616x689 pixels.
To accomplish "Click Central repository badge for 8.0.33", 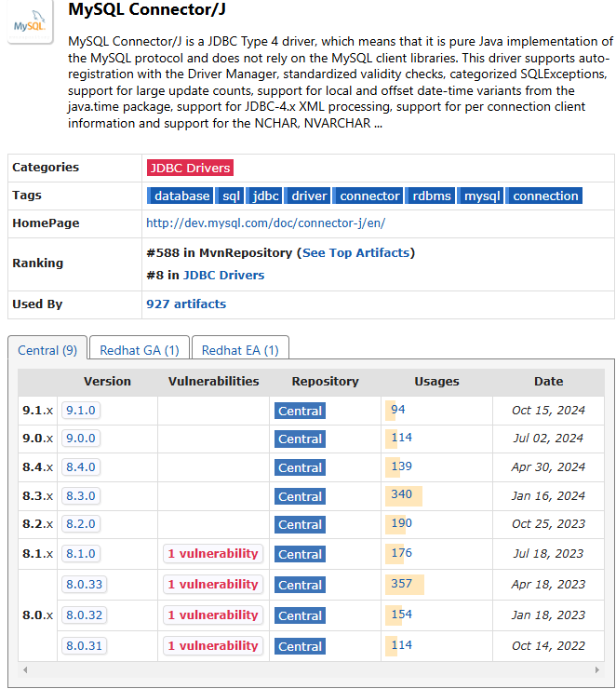I will click(300, 585).
